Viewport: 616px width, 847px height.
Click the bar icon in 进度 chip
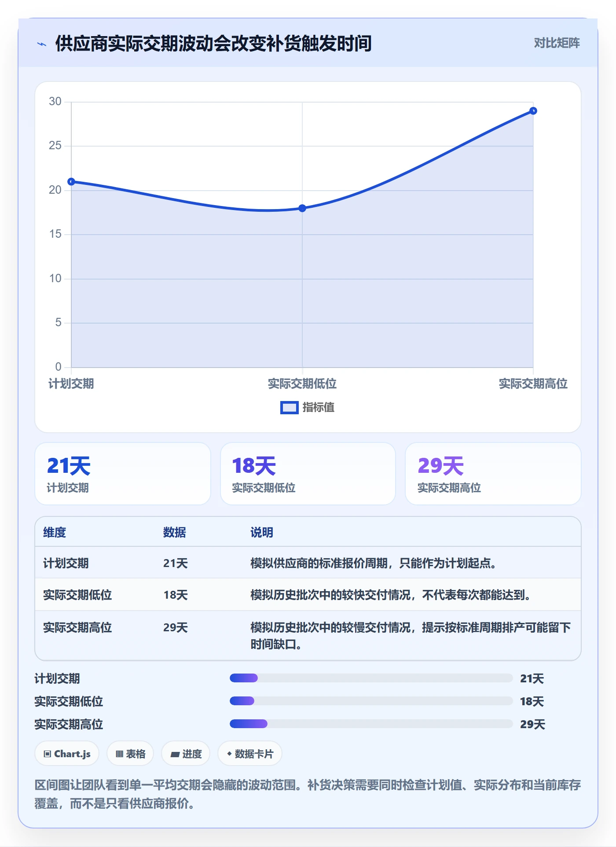175,754
